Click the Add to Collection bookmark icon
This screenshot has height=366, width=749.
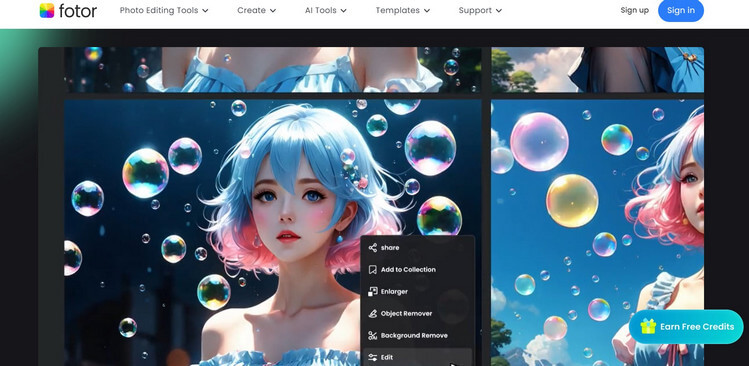click(373, 269)
